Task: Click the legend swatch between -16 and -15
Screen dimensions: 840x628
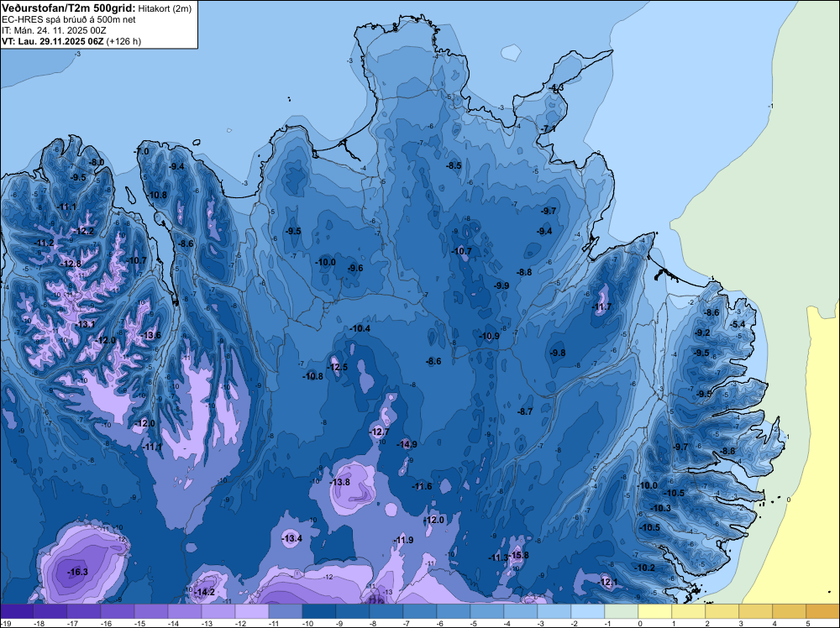Action: tap(118, 611)
